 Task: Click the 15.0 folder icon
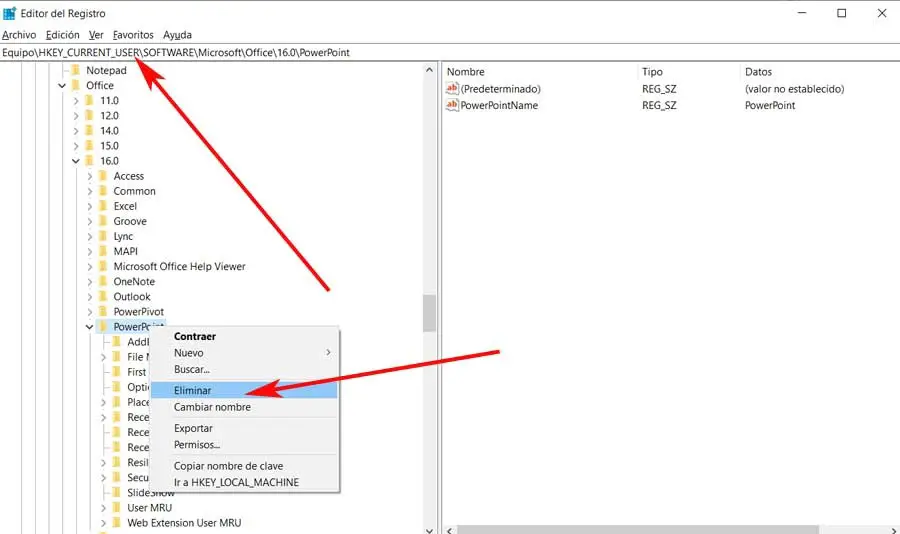(89, 146)
